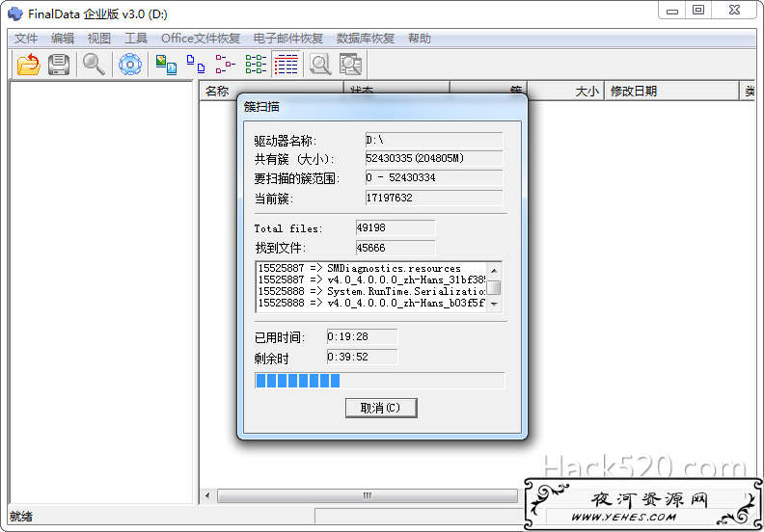The image size is (764, 532).
Task: Switch to small icons view
Action: point(225,65)
